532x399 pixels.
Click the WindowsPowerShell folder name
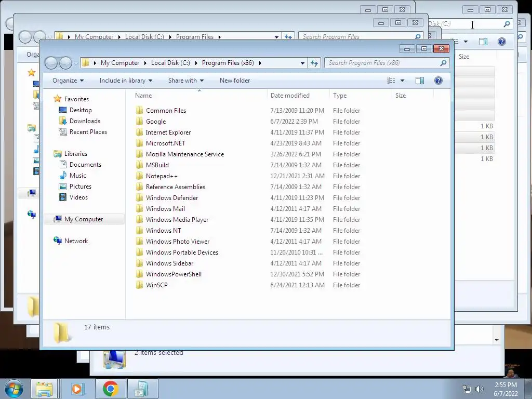click(174, 274)
